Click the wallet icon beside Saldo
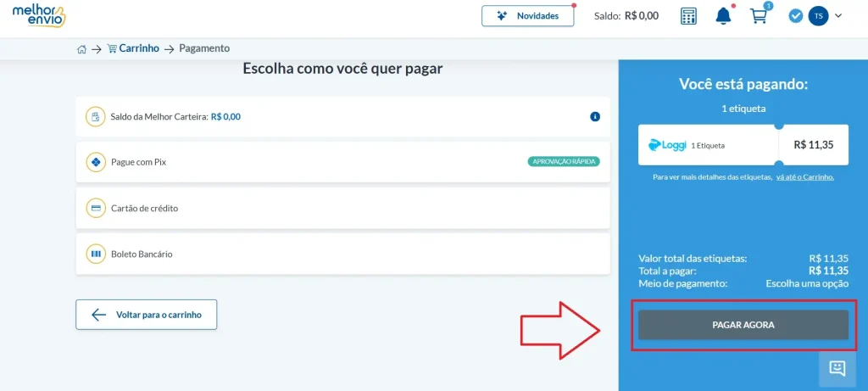 point(96,117)
